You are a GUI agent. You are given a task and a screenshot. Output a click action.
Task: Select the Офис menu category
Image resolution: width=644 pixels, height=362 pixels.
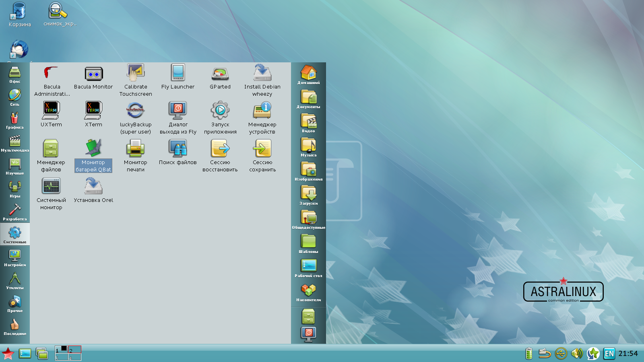[x=15, y=74]
